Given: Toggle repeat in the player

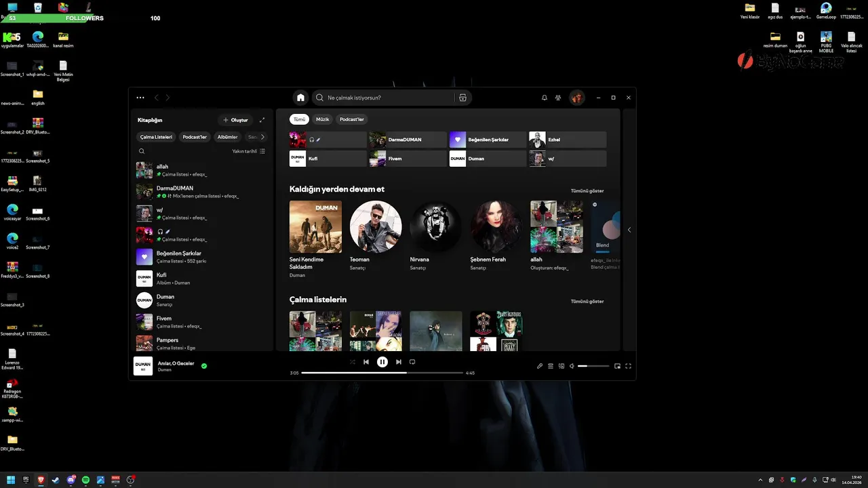Looking at the screenshot, I should coord(412,362).
